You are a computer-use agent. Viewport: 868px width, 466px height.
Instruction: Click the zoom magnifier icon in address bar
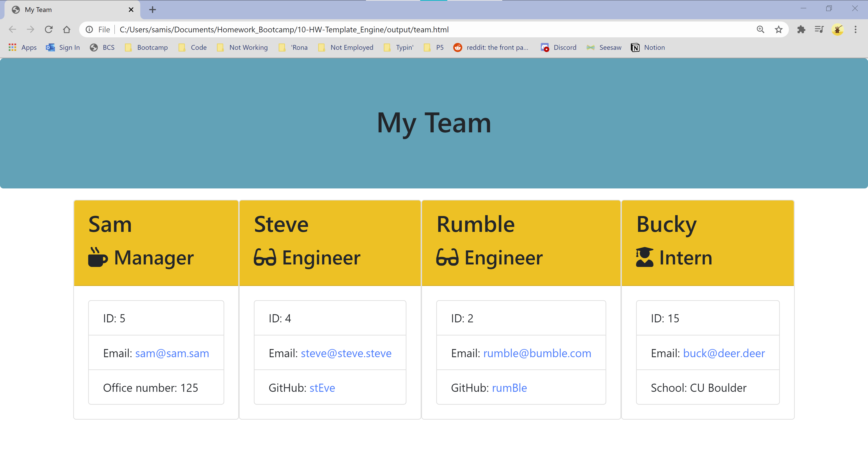pyautogui.click(x=760, y=30)
